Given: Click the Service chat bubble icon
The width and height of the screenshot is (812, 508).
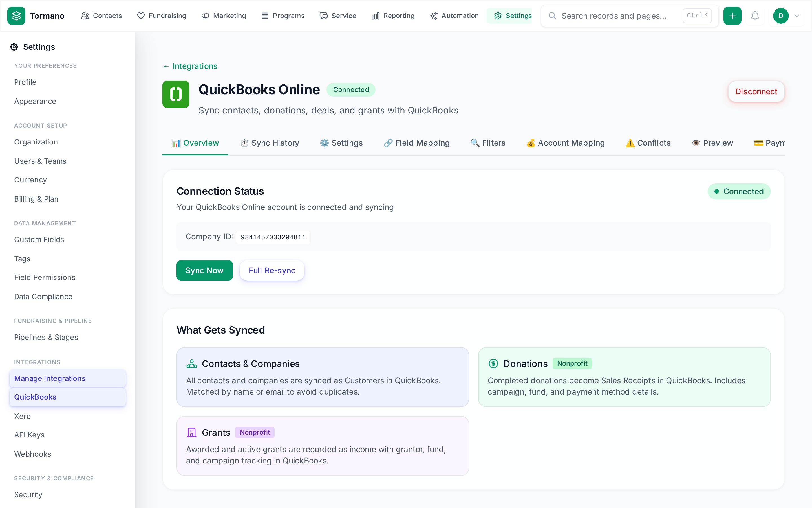Looking at the screenshot, I should [x=323, y=16].
